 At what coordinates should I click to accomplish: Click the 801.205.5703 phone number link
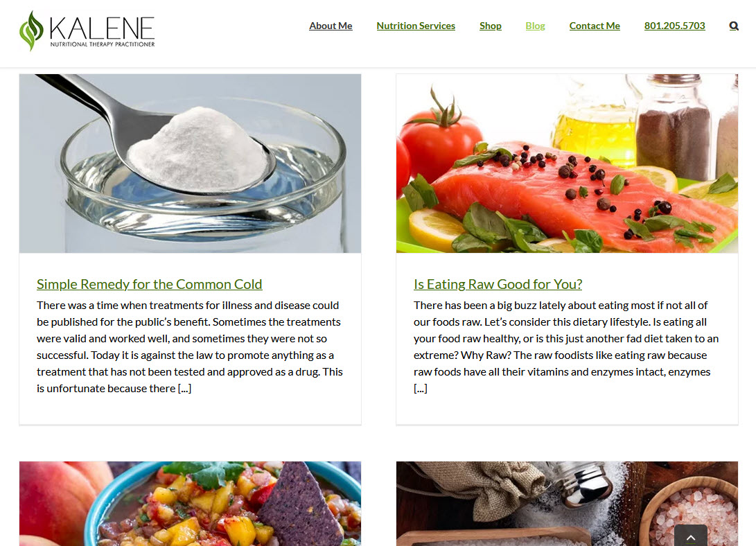click(x=674, y=26)
